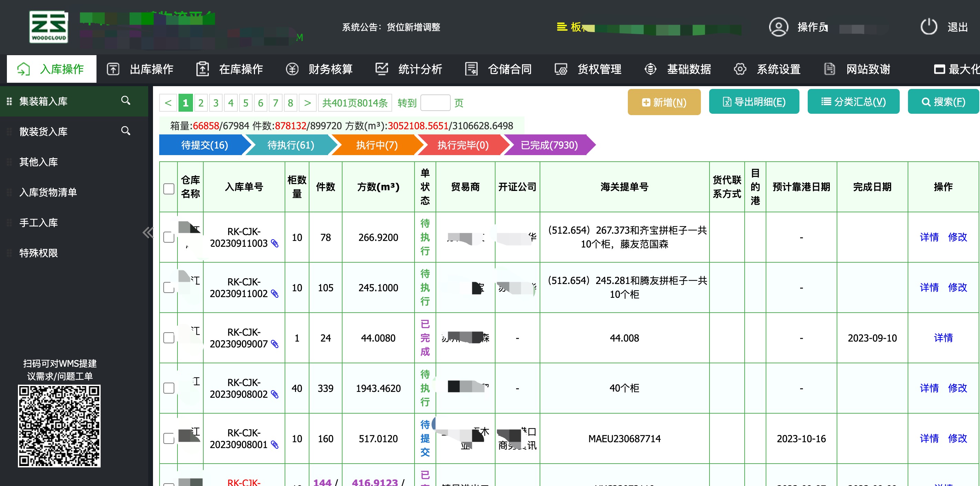Open 详情 for RK-CJK-20230909007
Screen dimensions: 980x486
[x=943, y=337]
